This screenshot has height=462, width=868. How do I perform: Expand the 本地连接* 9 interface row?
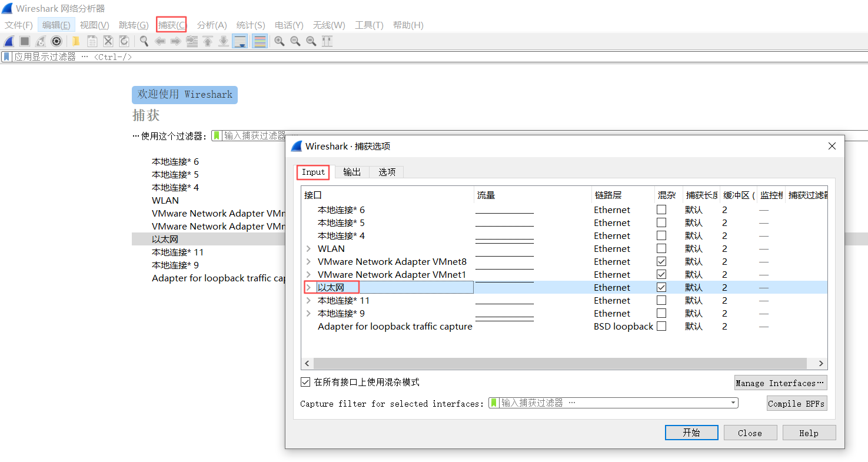pyautogui.click(x=308, y=313)
